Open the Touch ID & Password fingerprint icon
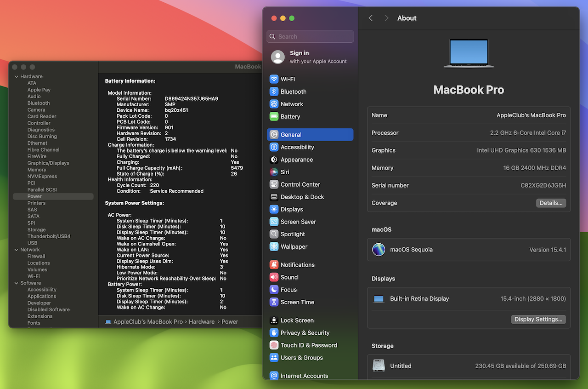This screenshot has height=389, width=588. click(x=274, y=345)
